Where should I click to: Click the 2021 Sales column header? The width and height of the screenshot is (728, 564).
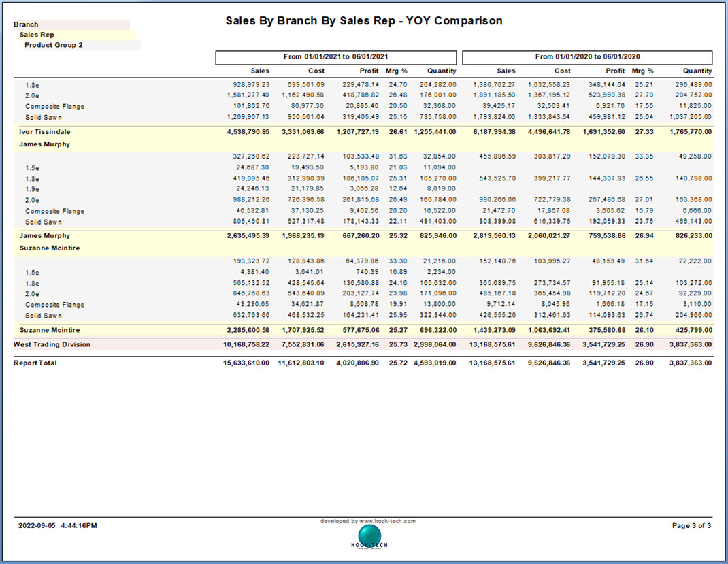pyautogui.click(x=260, y=71)
